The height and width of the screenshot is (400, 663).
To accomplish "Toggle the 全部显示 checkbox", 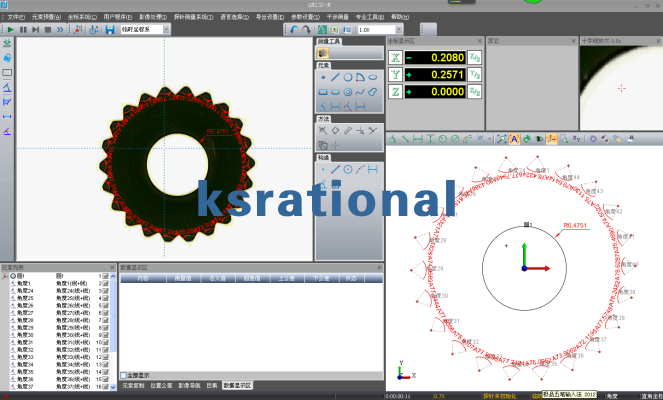I will pos(124,375).
